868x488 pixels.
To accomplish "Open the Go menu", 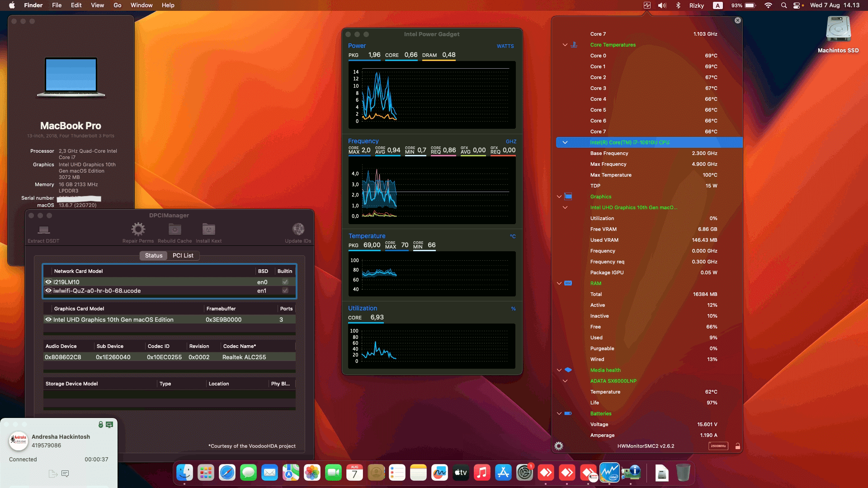I will tap(118, 5).
